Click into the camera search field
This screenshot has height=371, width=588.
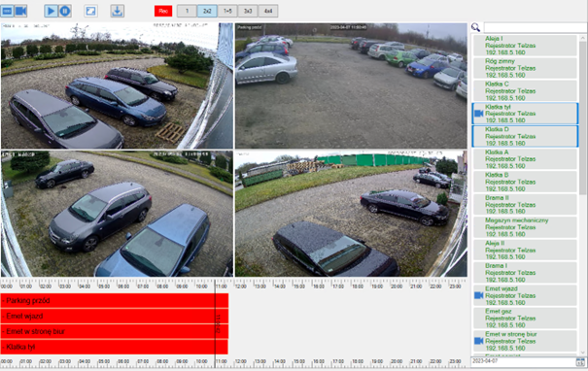pyautogui.click(x=535, y=28)
